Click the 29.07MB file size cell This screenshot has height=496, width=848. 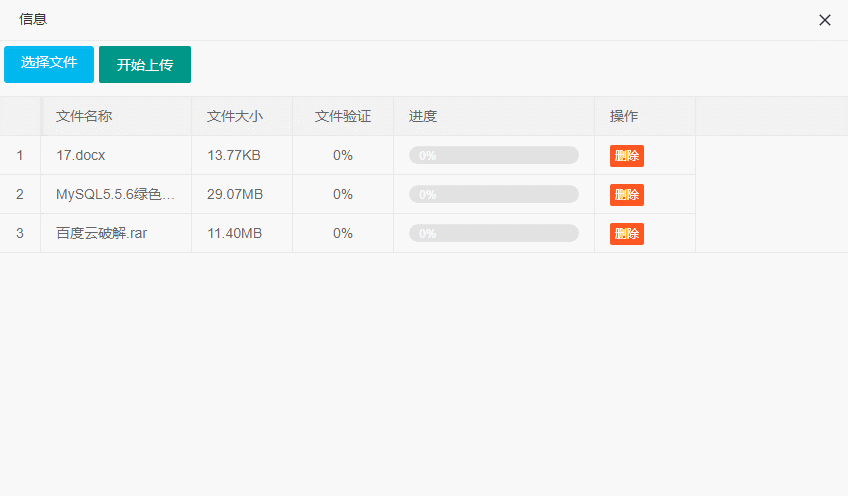(x=235, y=194)
